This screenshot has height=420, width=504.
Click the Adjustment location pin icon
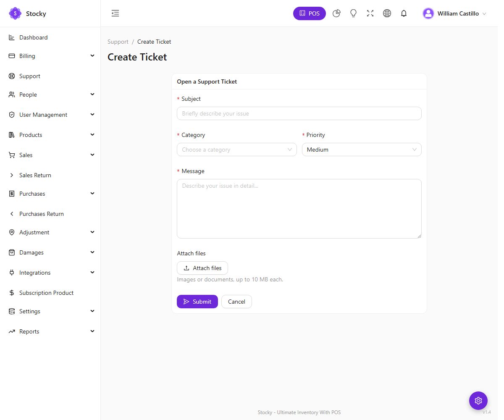(12, 232)
